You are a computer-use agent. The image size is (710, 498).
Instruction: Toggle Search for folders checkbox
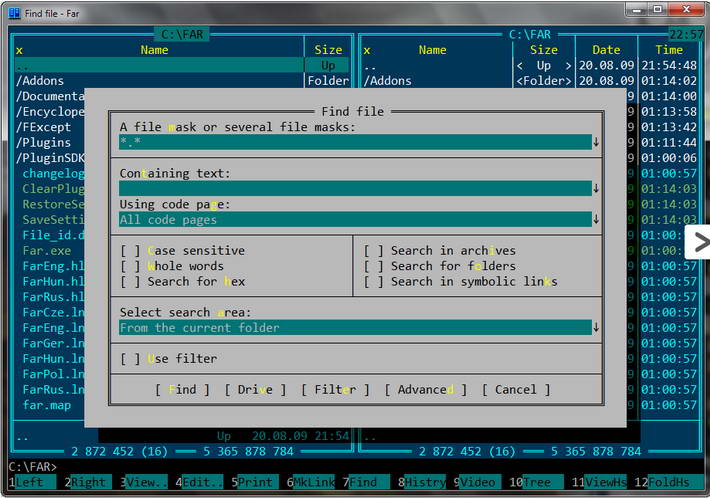click(374, 266)
